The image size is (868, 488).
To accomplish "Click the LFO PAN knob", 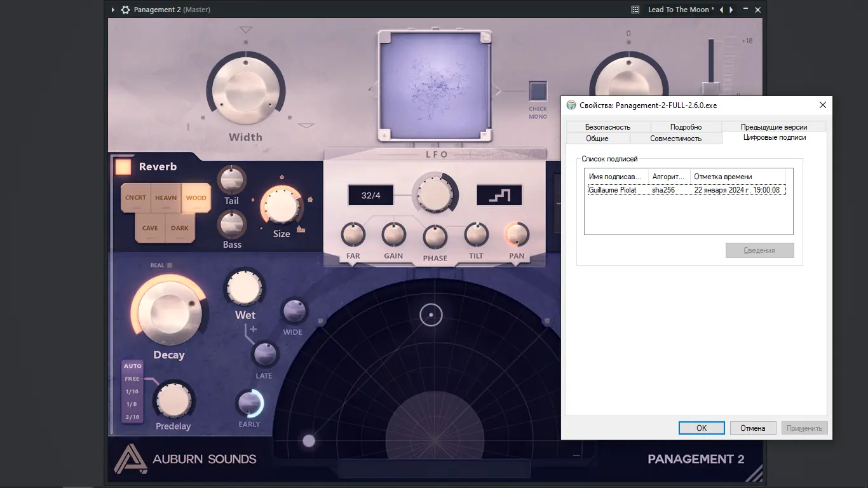I will tap(517, 234).
